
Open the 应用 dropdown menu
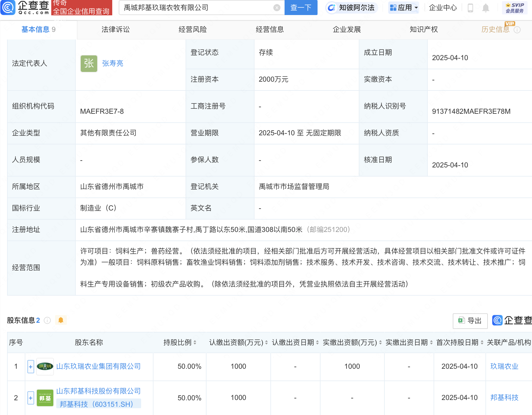coord(404,8)
